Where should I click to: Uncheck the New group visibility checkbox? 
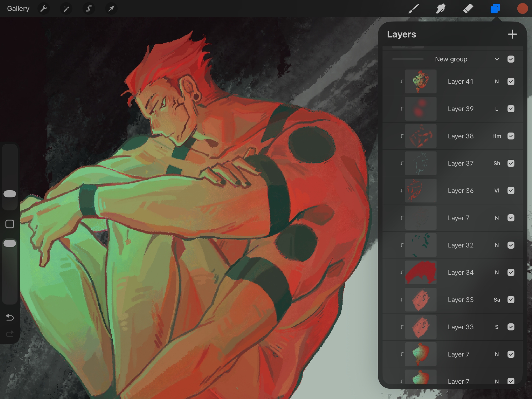coord(511,59)
